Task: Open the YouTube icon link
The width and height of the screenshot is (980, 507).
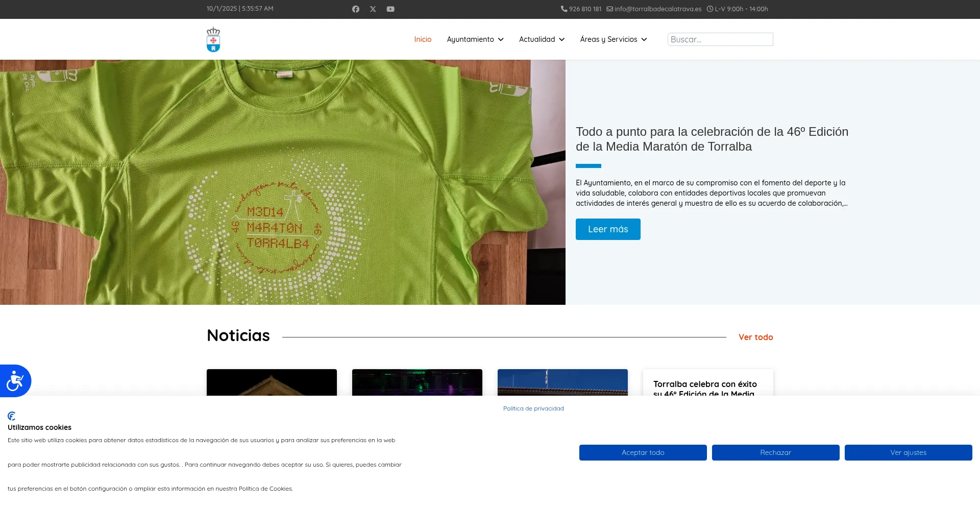Action: tap(390, 9)
